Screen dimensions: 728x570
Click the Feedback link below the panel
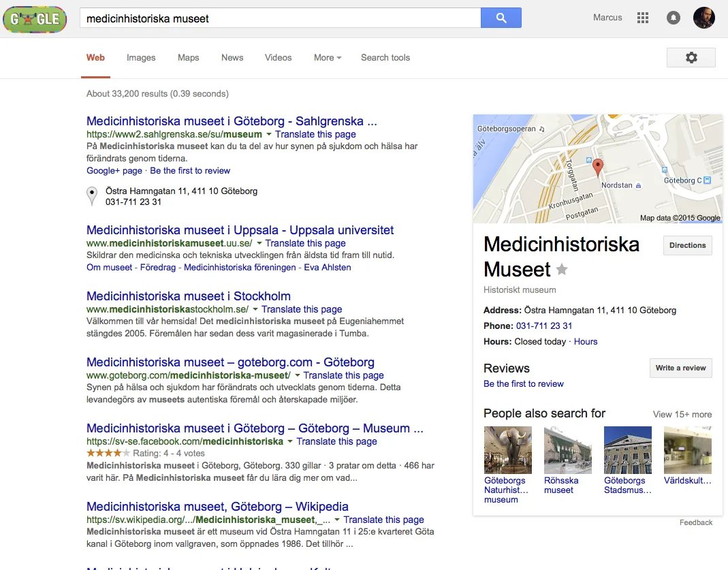[x=696, y=522]
